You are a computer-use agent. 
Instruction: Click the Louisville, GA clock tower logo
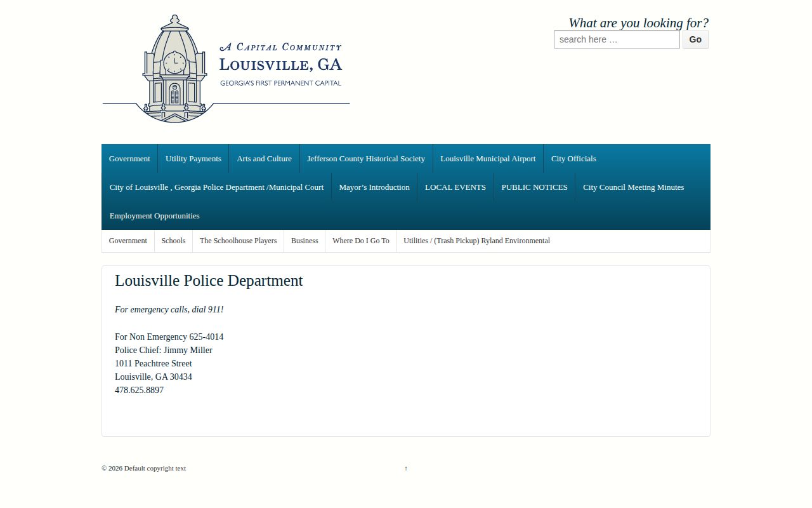click(x=226, y=69)
